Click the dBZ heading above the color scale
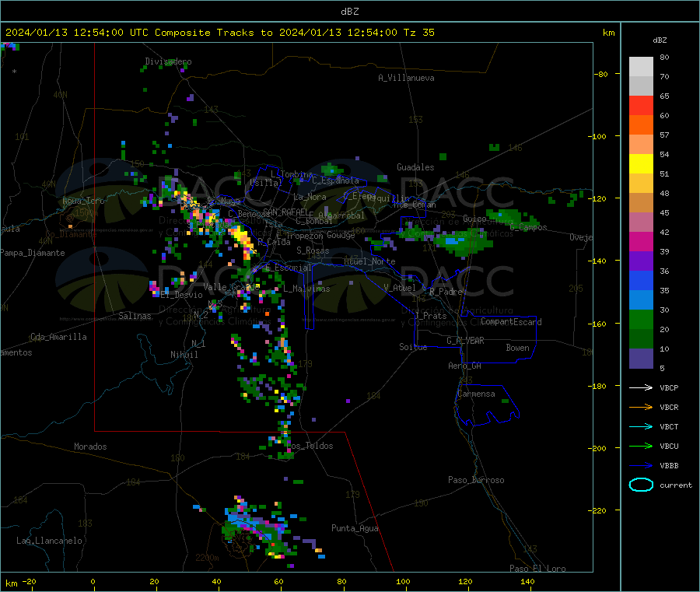Screen dimensions: 700x592 click(x=660, y=40)
